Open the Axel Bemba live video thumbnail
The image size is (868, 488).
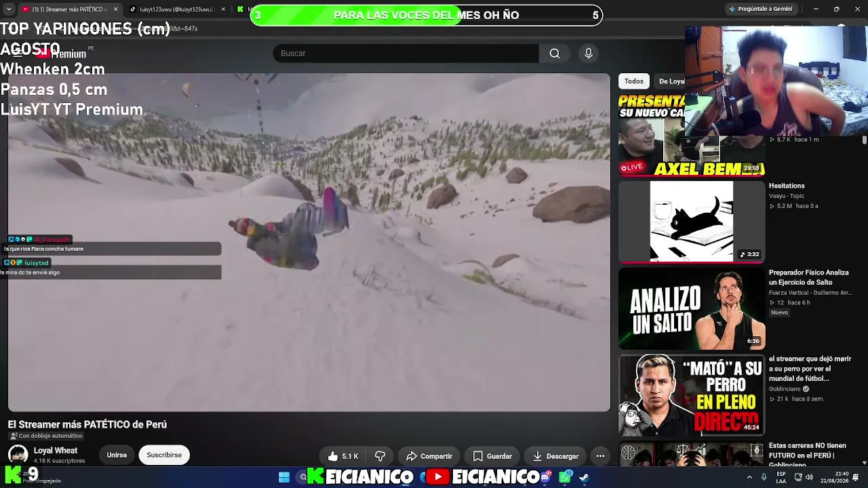tap(691, 136)
